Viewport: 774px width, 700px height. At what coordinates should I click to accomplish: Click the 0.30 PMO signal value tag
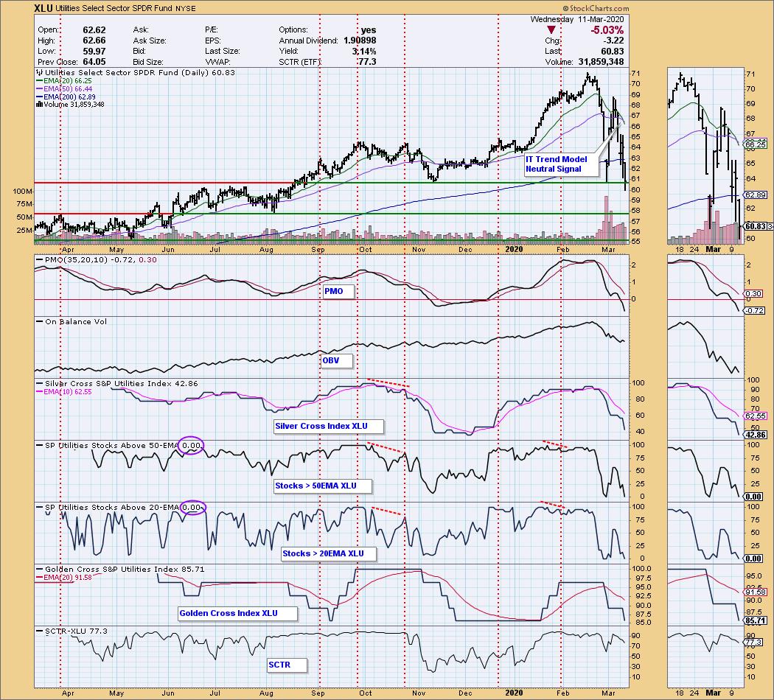tap(753, 293)
